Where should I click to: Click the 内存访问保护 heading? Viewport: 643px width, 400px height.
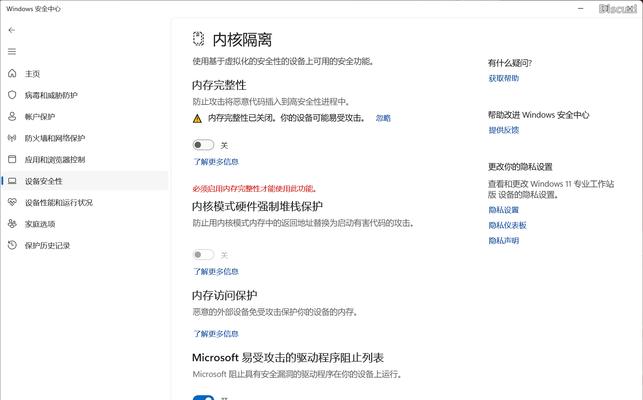click(x=224, y=295)
